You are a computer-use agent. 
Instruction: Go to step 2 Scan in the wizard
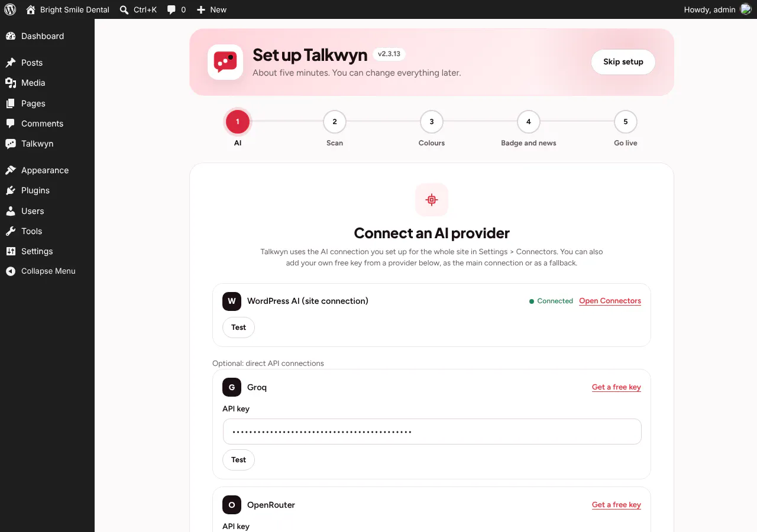(x=335, y=122)
